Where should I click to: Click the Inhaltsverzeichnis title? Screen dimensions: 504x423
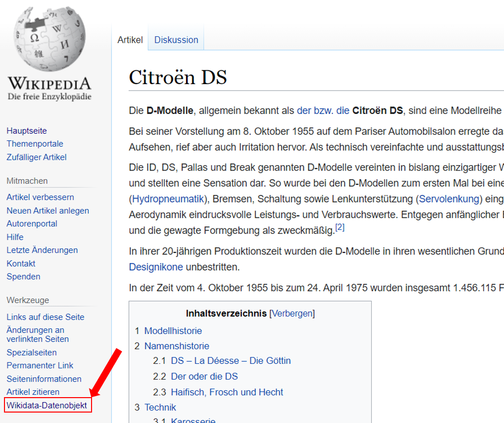226,314
